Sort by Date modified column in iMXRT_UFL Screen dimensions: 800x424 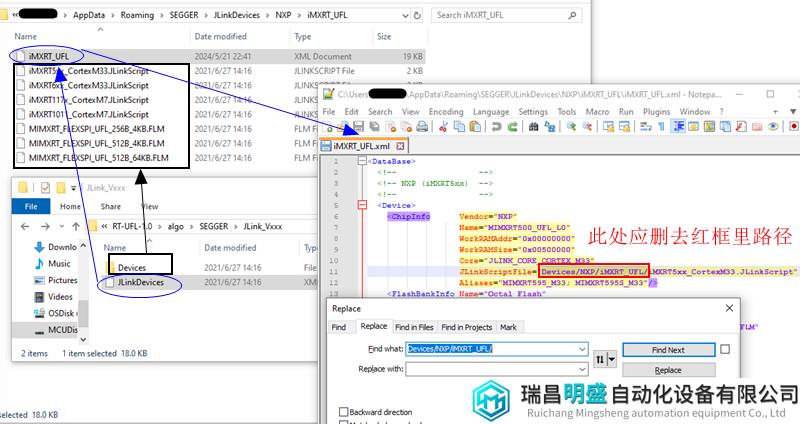[220, 36]
